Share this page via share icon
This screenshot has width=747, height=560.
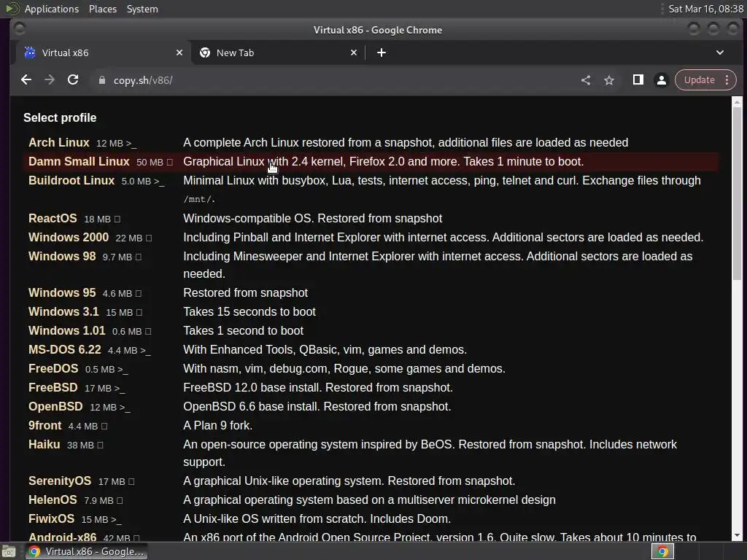586,80
